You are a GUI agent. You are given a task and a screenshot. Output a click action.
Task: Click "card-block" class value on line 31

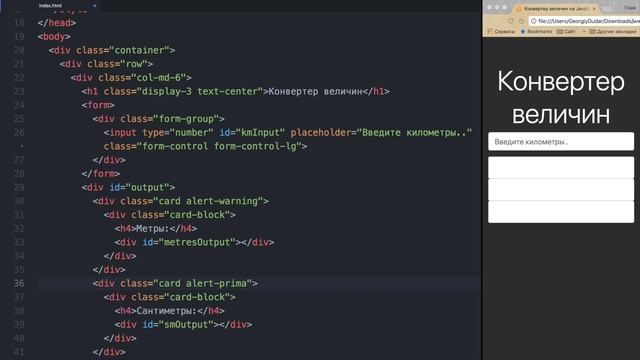click(197, 215)
